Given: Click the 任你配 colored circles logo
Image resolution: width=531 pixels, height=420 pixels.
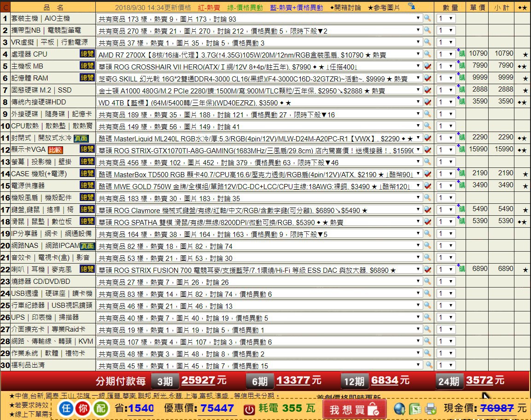Looking at the screenshot, I should click(x=83, y=408).
